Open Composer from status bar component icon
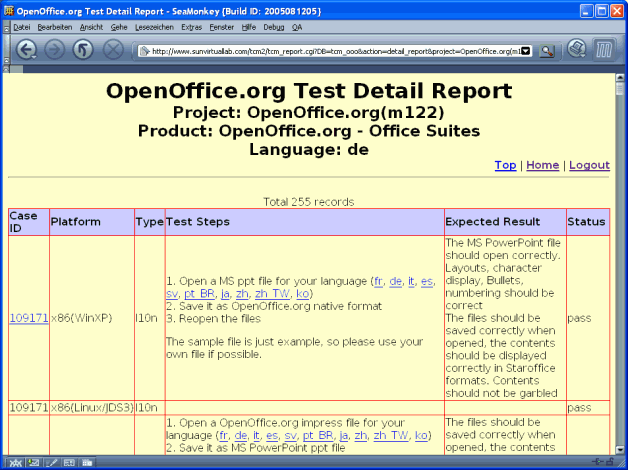628x470 pixels. [51, 462]
